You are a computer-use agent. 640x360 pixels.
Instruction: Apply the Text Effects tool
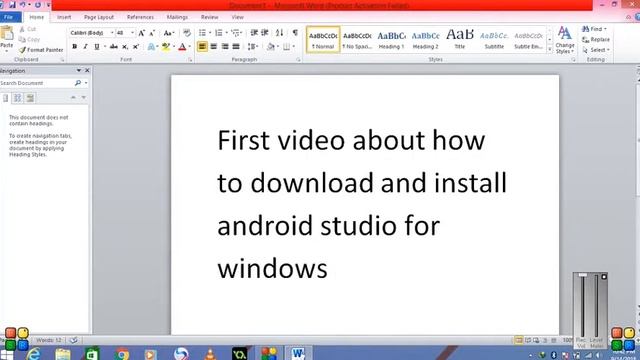[151, 47]
